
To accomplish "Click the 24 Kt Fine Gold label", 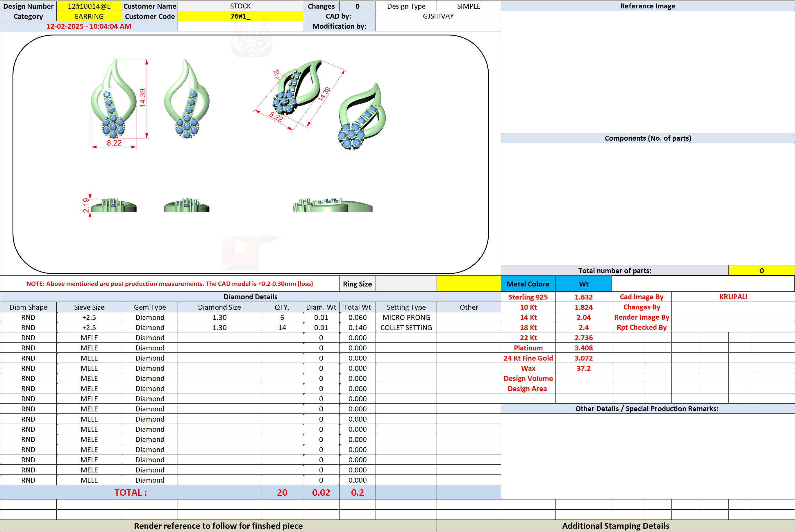I will (x=528, y=358).
